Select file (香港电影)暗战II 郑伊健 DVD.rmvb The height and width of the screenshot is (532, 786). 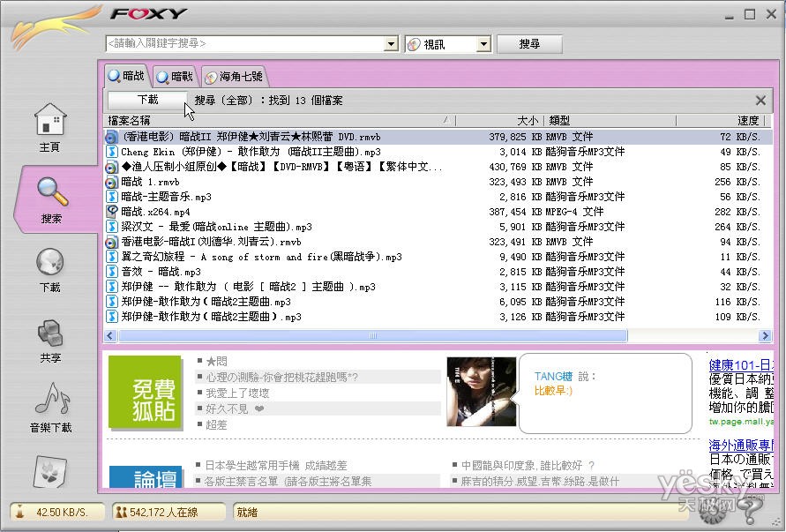438,137
